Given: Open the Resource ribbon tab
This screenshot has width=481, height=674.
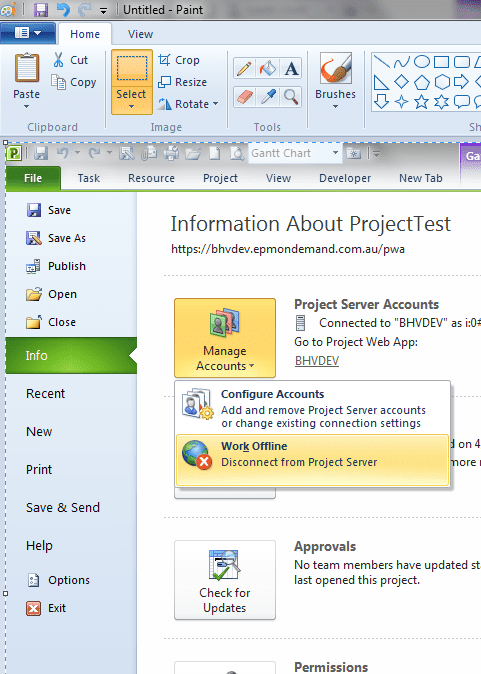Looking at the screenshot, I should tap(151, 178).
